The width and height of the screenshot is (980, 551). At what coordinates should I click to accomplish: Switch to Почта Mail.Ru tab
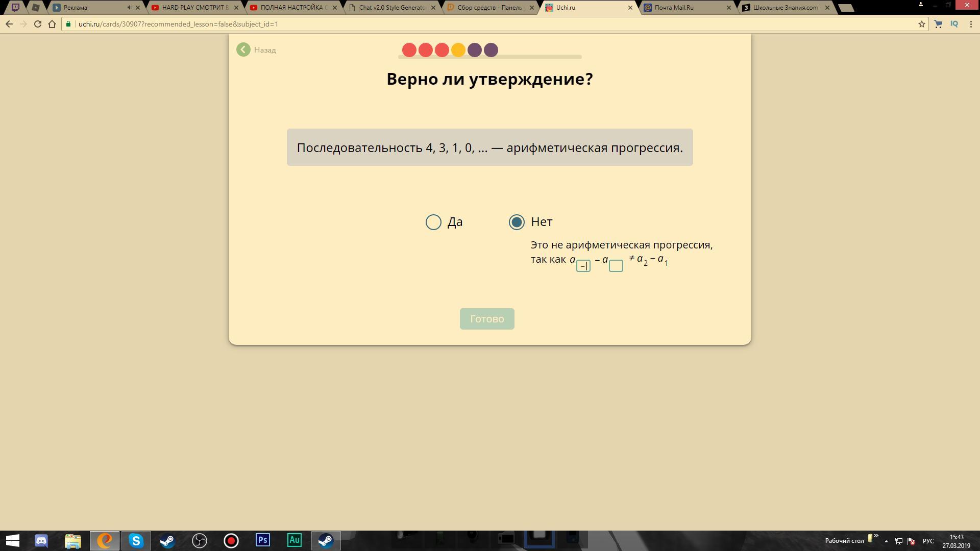674,8
